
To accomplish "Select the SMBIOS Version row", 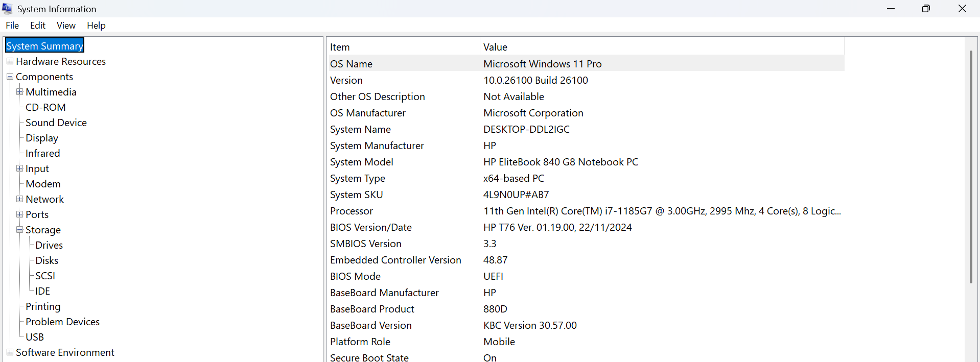I will coord(586,244).
